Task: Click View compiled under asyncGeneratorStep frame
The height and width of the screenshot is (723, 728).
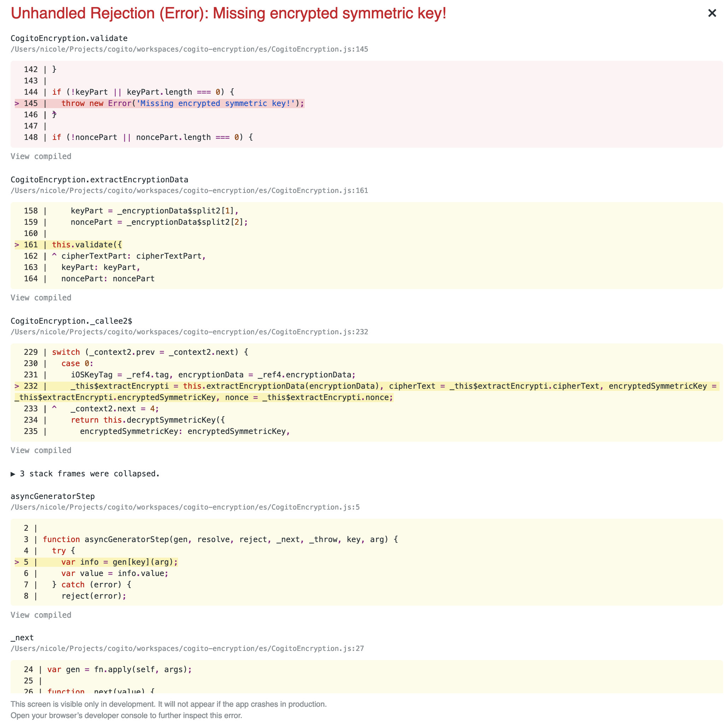Action: tap(41, 615)
